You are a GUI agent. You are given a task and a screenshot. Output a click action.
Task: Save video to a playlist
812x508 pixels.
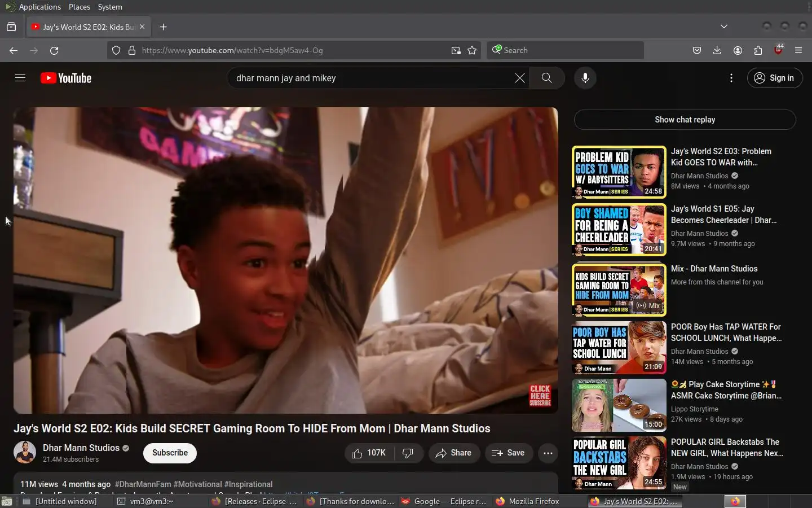pyautogui.click(x=509, y=453)
